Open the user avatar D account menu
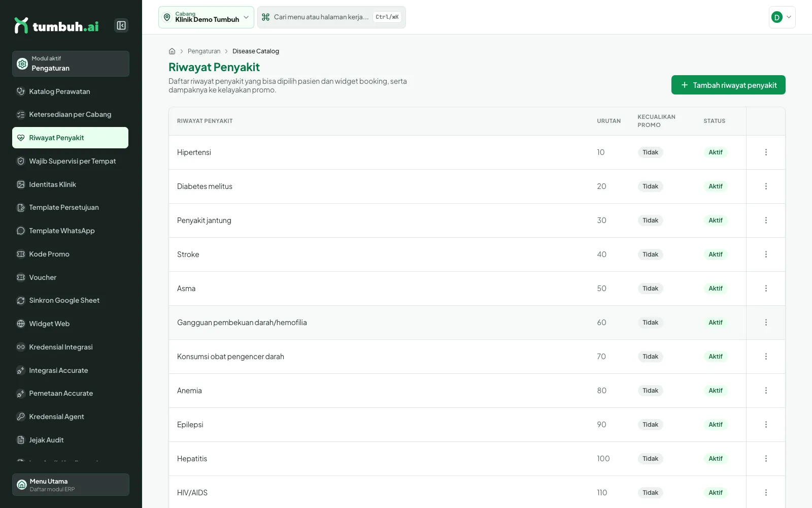 (x=782, y=17)
